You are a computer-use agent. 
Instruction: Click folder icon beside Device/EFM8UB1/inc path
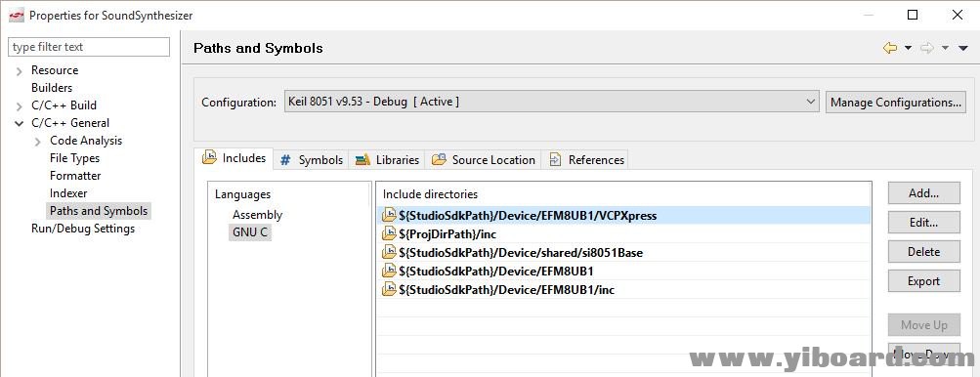(389, 289)
